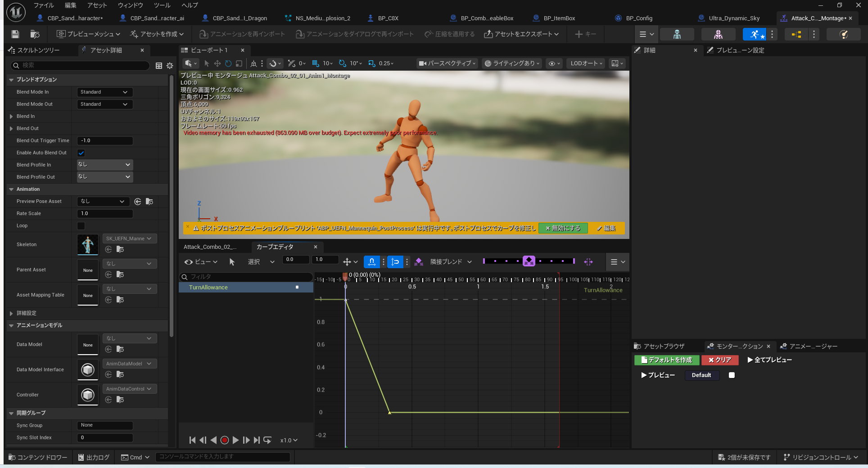Image resolution: width=868 pixels, height=468 pixels.
Task: Click the Rate Scale input field
Action: click(x=105, y=214)
